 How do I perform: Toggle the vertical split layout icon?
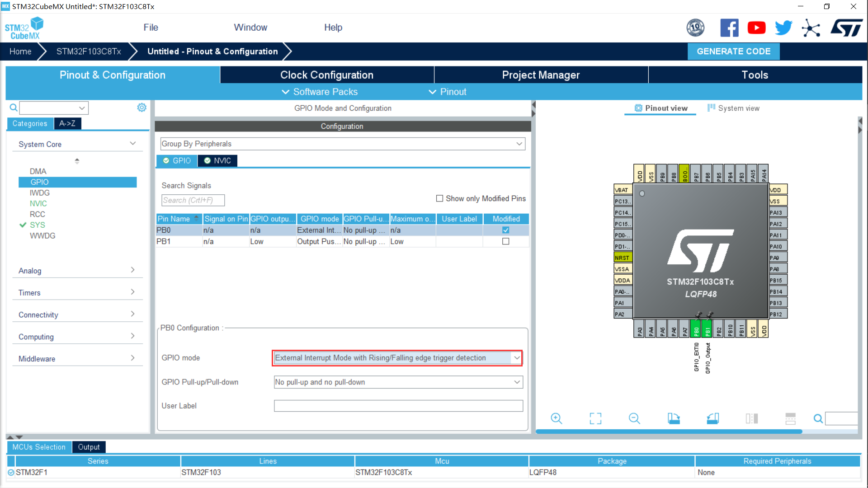click(790, 418)
